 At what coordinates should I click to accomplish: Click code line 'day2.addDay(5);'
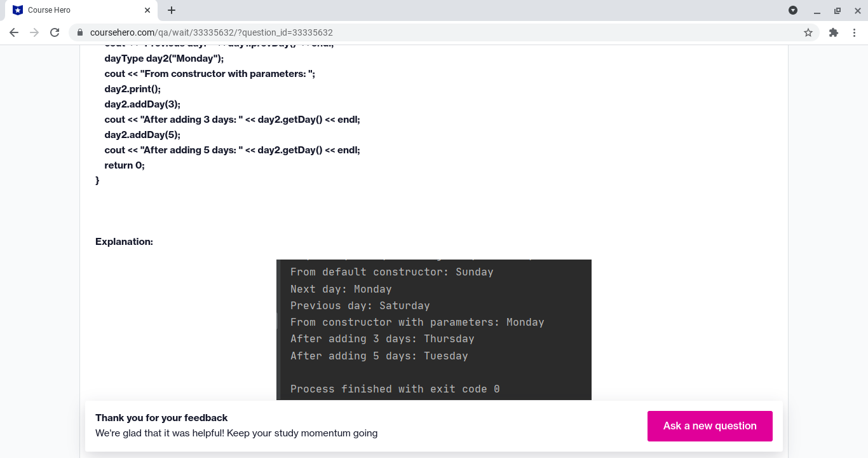(142, 135)
